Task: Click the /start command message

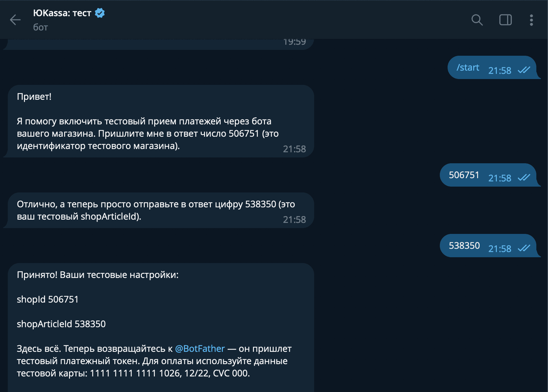Action: (x=468, y=67)
